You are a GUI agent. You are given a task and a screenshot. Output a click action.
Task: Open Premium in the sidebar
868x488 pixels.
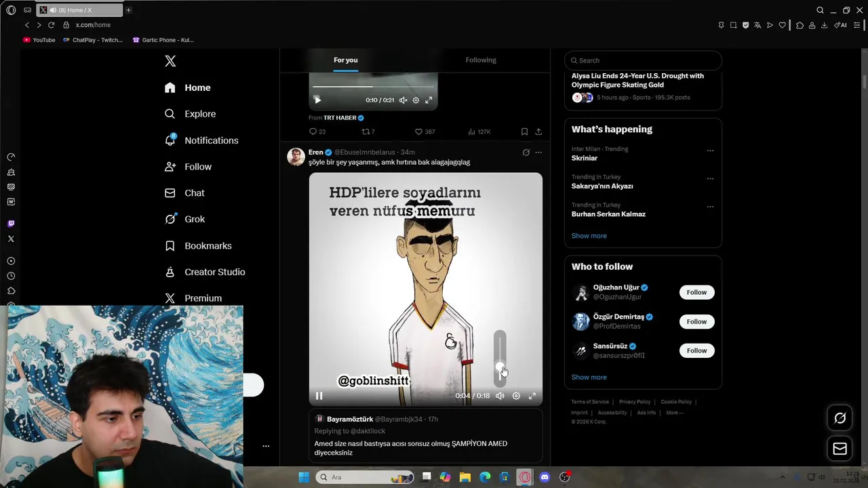(x=193, y=298)
